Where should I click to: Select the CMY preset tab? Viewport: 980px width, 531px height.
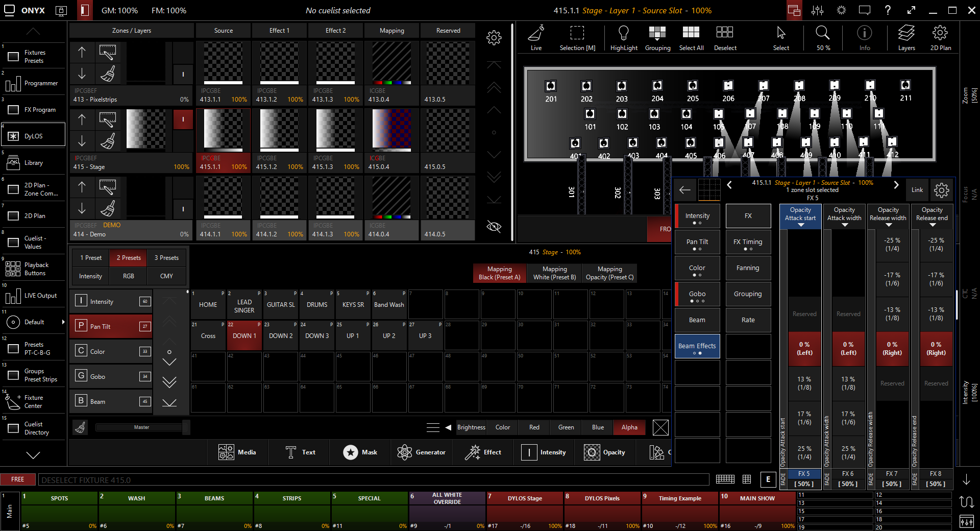[x=166, y=276]
